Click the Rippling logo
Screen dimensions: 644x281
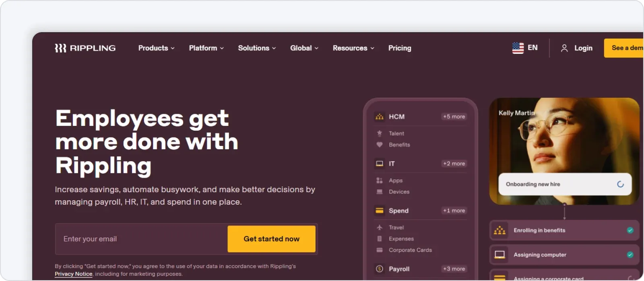(84, 48)
